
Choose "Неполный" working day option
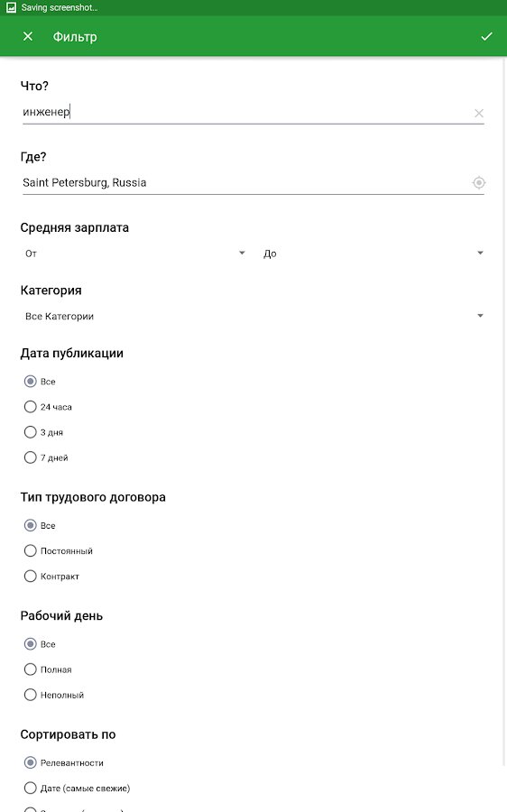54,695
